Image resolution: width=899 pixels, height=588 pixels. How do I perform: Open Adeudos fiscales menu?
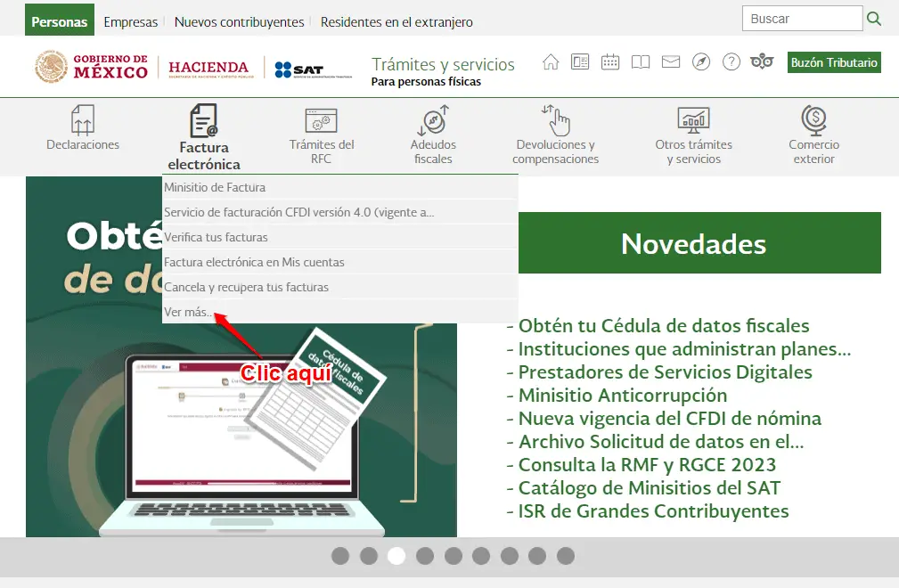[433, 135]
